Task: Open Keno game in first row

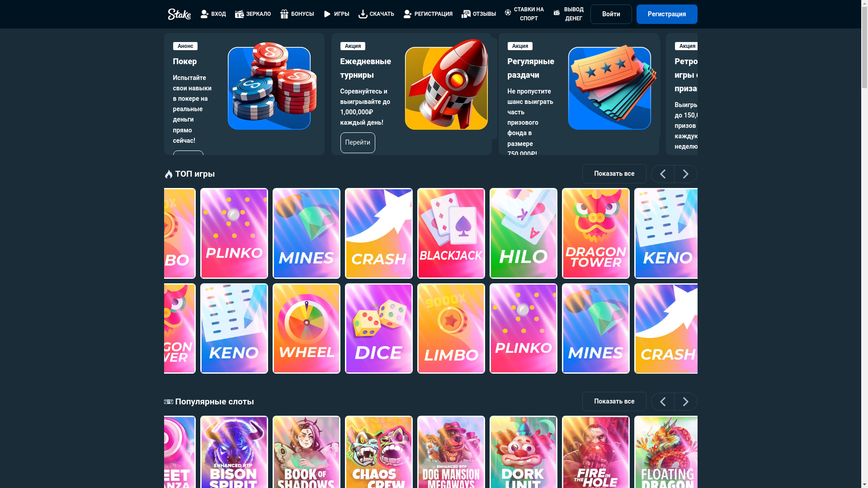Action: pyautogui.click(x=666, y=233)
